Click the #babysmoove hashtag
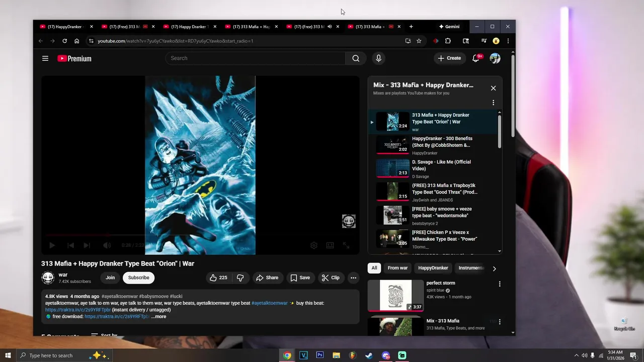 154,297
